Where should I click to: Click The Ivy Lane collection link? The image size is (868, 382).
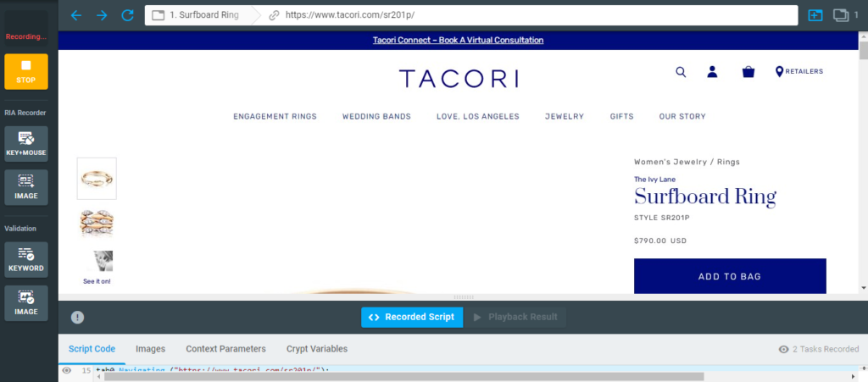point(655,179)
